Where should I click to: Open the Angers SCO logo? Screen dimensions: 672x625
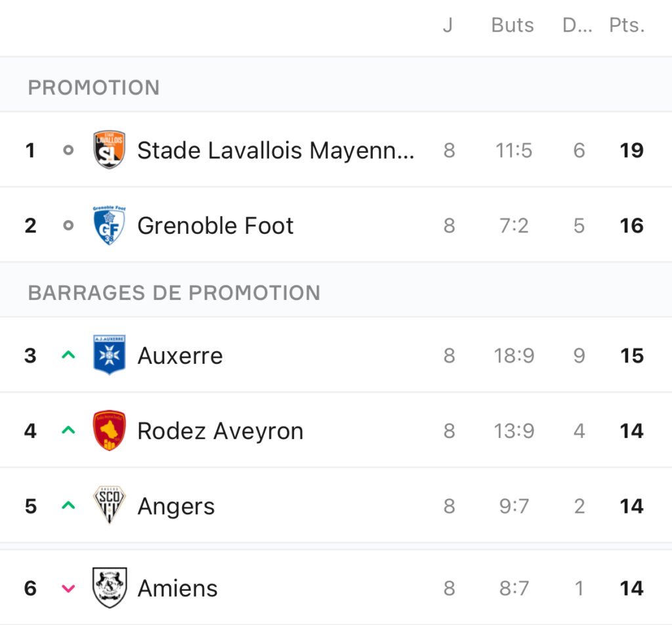[110, 505]
